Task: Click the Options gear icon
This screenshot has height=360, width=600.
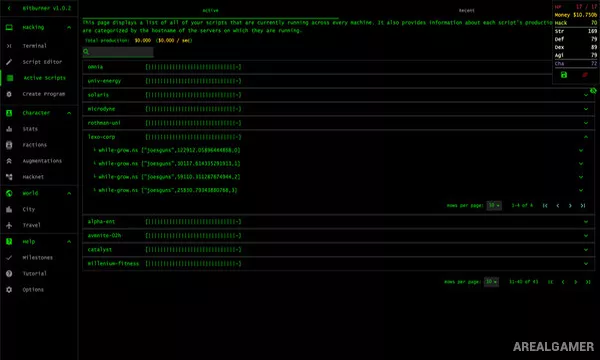Action: (9, 290)
